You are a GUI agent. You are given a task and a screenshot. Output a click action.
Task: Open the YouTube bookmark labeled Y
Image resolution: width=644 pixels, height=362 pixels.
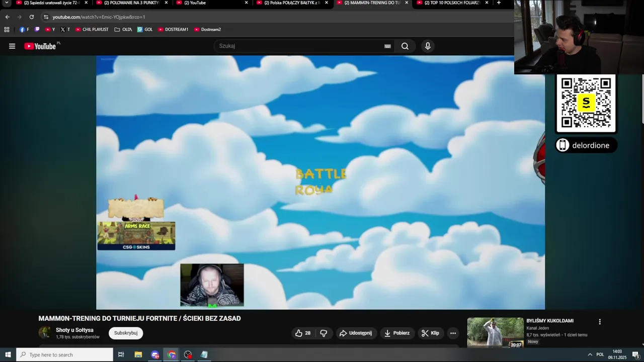coord(50,30)
